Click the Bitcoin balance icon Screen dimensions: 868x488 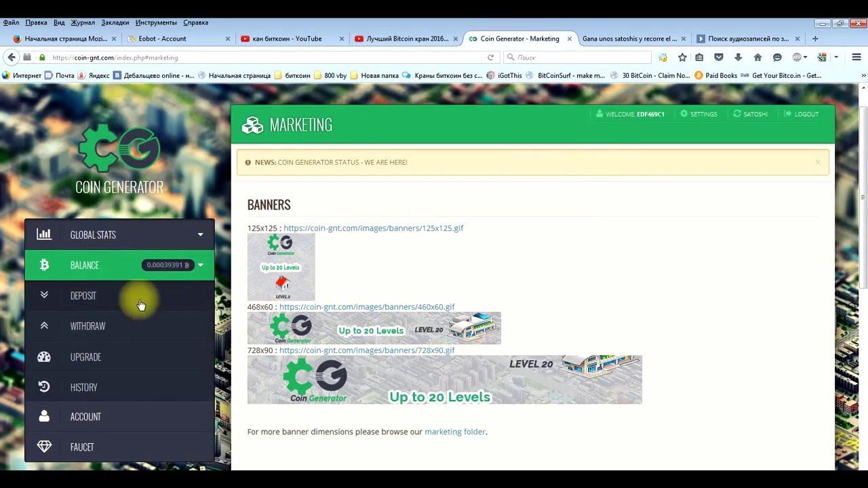(44, 265)
